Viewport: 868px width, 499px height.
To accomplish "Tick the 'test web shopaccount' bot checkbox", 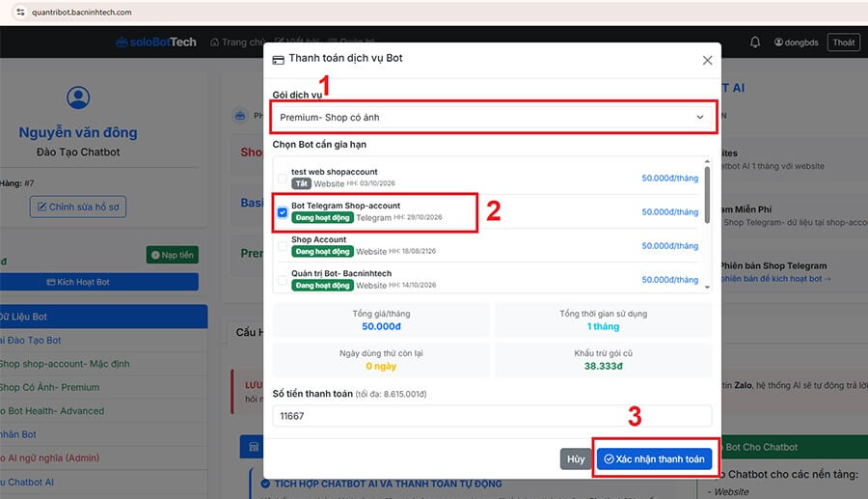I will (x=283, y=179).
